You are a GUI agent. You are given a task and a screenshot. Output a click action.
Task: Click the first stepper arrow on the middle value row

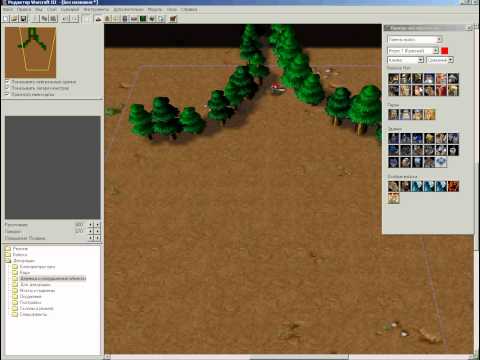click(x=90, y=231)
